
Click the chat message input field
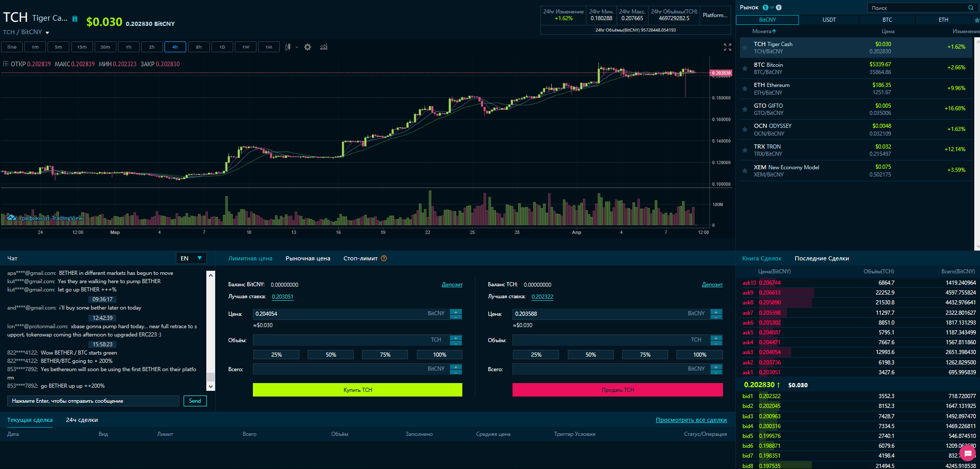[94, 401]
